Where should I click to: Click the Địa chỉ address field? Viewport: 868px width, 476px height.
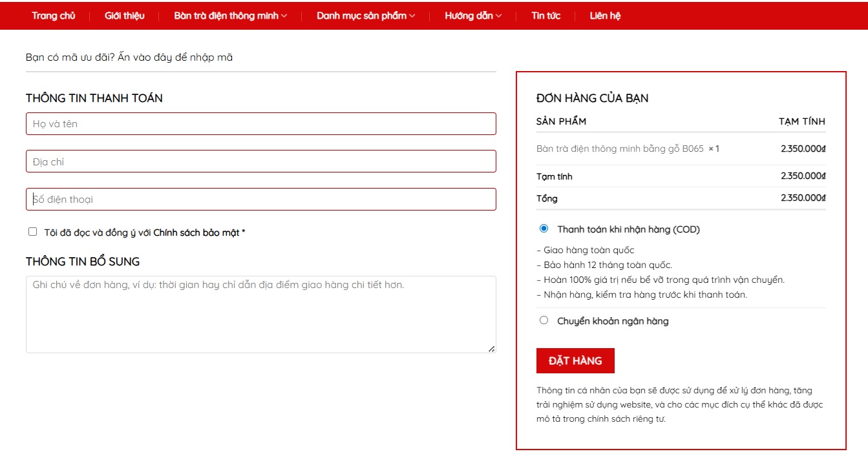pos(260,161)
